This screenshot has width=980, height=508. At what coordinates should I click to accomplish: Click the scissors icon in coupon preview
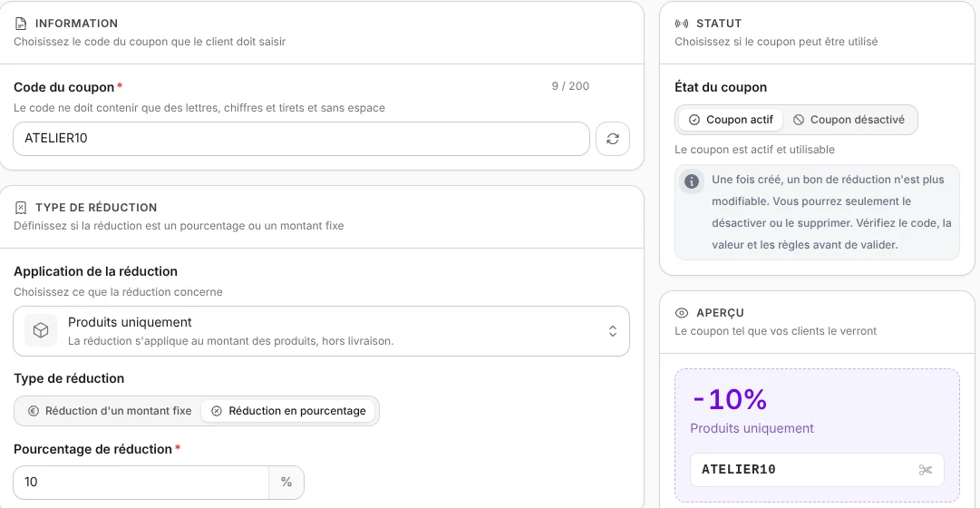(x=926, y=470)
